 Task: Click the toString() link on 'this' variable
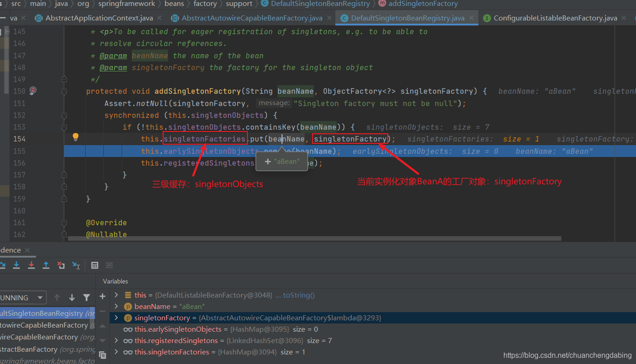click(x=299, y=295)
